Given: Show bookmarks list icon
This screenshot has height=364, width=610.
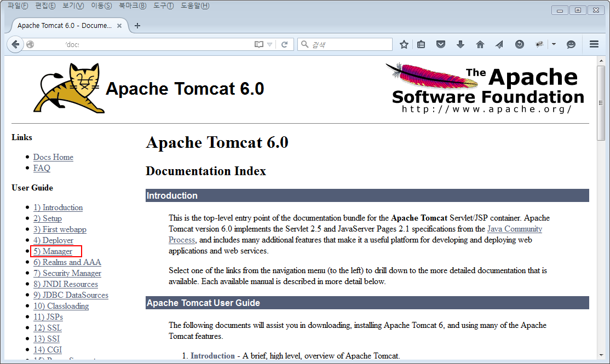Looking at the screenshot, I should (421, 44).
